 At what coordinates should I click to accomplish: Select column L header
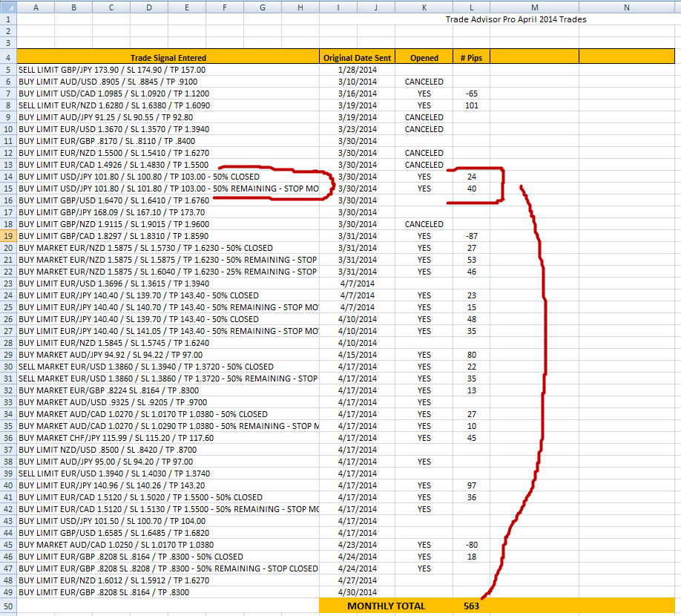[x=471, y=7]
